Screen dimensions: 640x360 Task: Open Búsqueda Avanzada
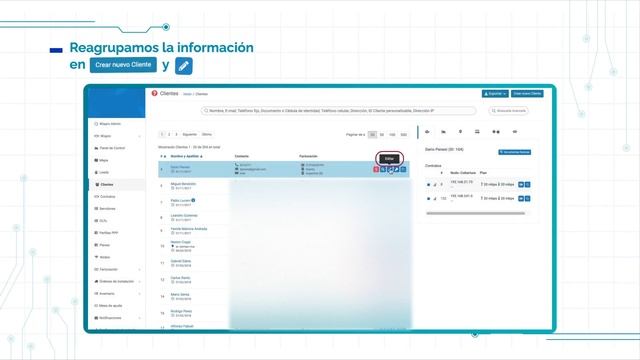click(x=509, y=111)
